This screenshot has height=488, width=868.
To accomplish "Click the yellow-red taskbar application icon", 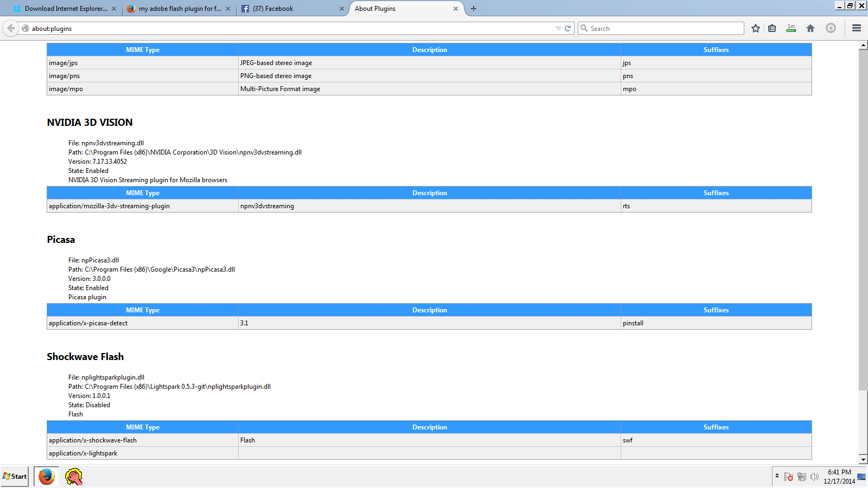I will point(74,477).
